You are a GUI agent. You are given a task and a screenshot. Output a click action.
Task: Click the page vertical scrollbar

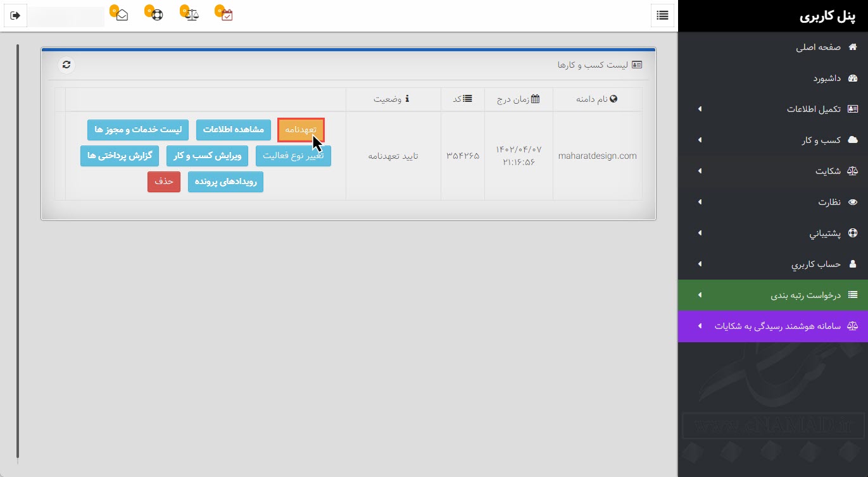pyautogui.click(x=18, y=252)
